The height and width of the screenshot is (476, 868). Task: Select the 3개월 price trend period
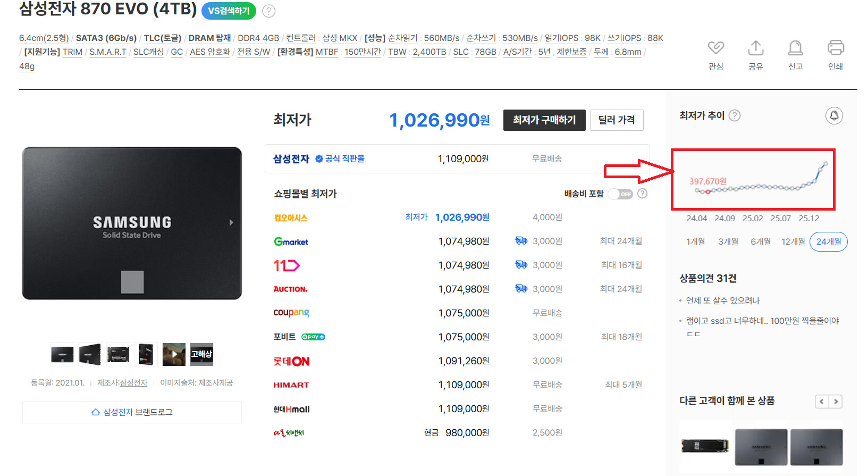(x=728, y=241)
